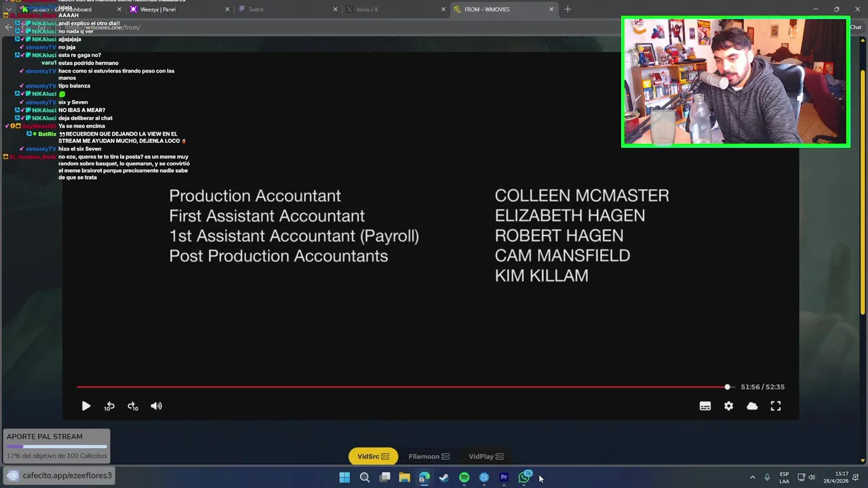
Task: Open File Explorer from taskbar
Action: 404,477
